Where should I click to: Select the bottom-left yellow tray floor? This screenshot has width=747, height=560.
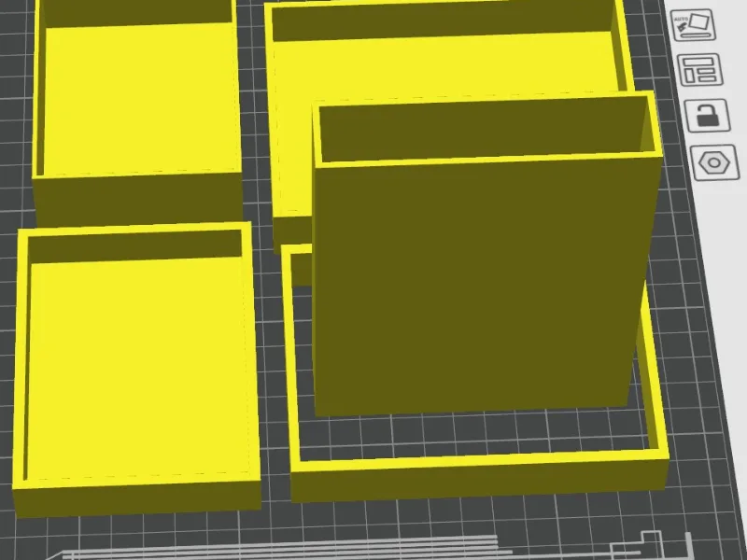tap(138, 367)
